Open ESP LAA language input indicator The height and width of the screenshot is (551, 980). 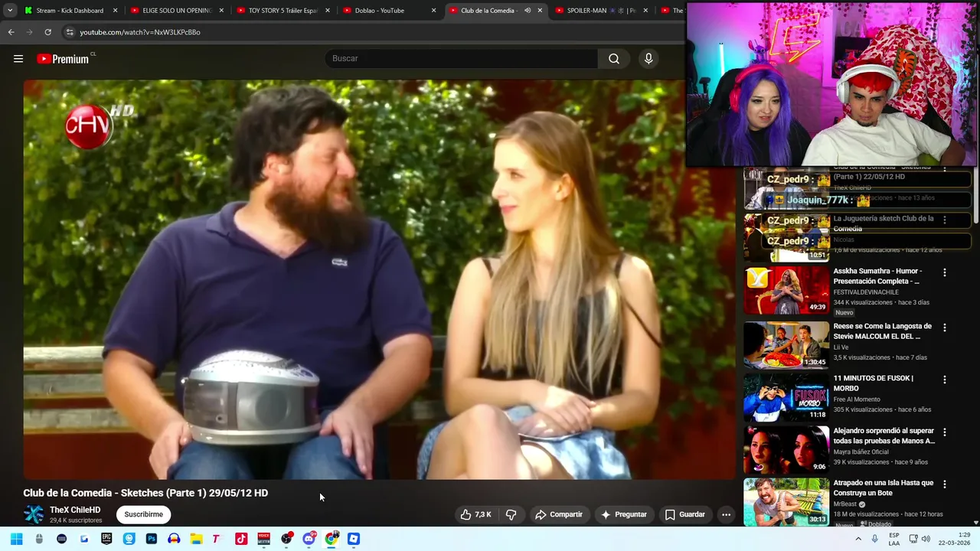click(x=894, y=539)
